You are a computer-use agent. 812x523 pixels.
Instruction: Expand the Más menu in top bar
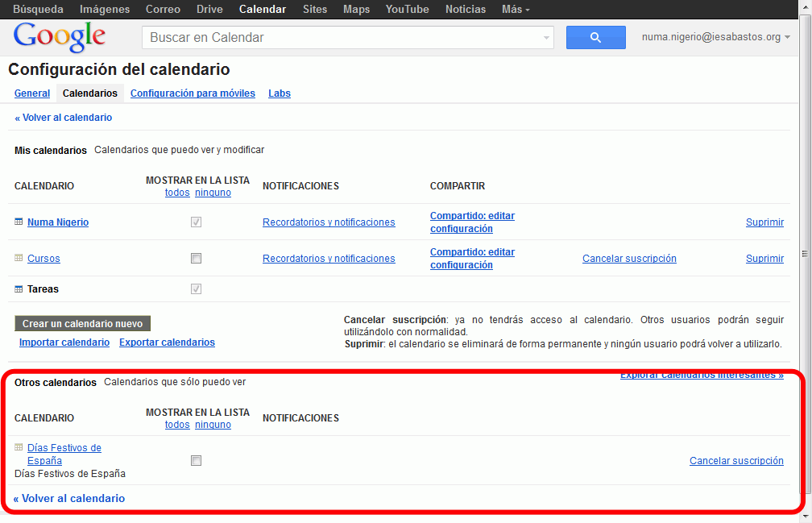click(516, 10)
